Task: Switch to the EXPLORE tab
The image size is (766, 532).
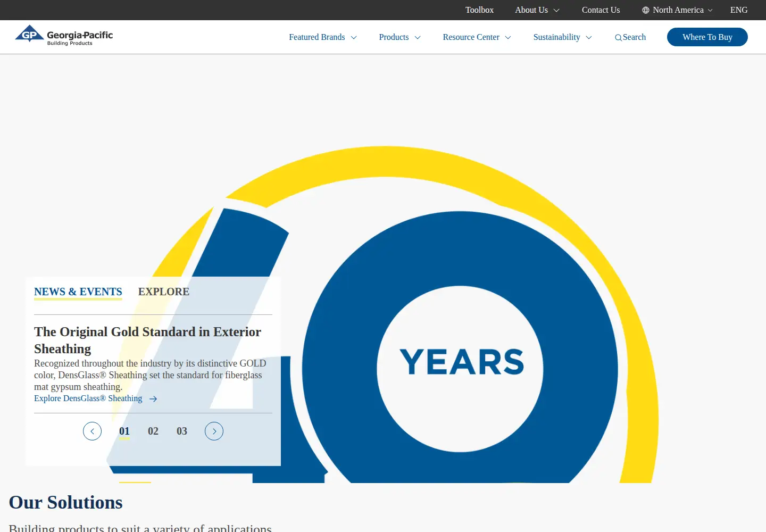Action: tap(164, 292)
